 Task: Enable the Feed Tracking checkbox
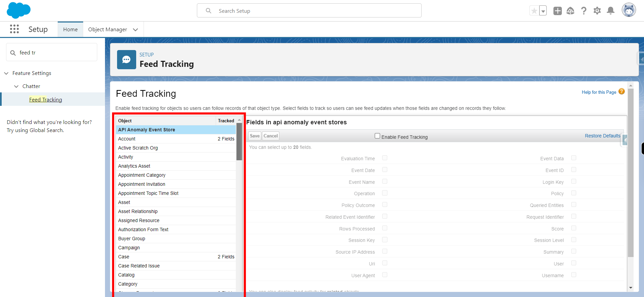click(x=377, y=136)
